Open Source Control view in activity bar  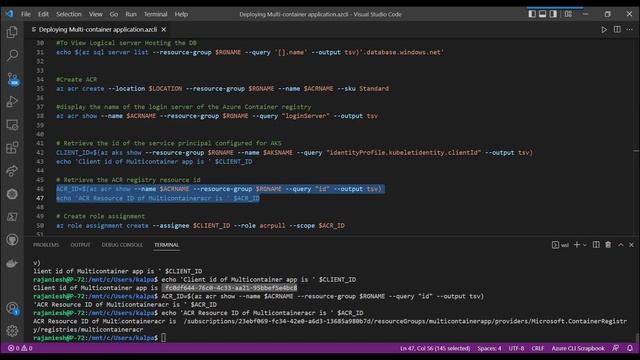[x=13, y=79]
